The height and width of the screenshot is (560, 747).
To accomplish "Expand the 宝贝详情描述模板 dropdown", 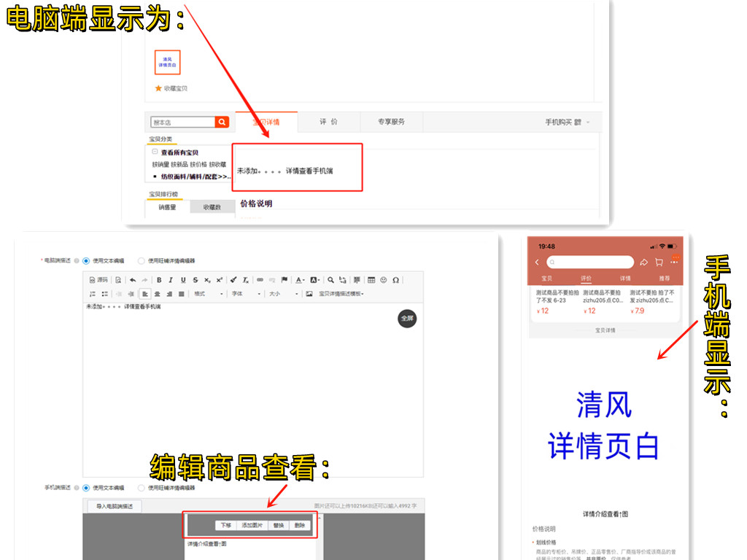I will [341, 294].
